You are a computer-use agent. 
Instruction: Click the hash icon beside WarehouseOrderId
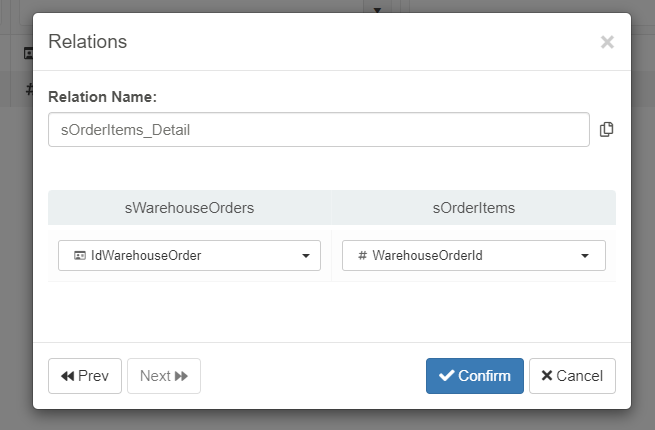coord(362,256)
